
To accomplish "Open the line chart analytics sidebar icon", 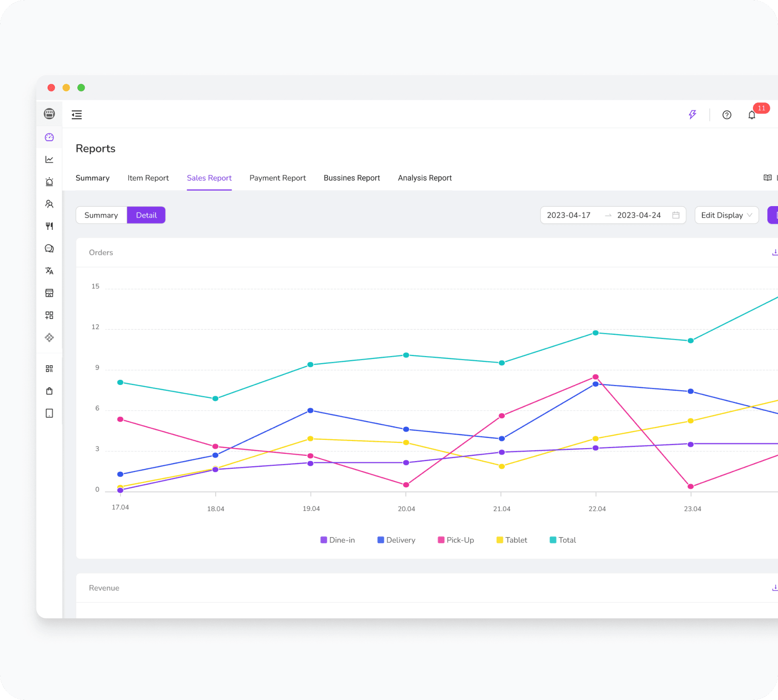I will (x=49, y=160).
